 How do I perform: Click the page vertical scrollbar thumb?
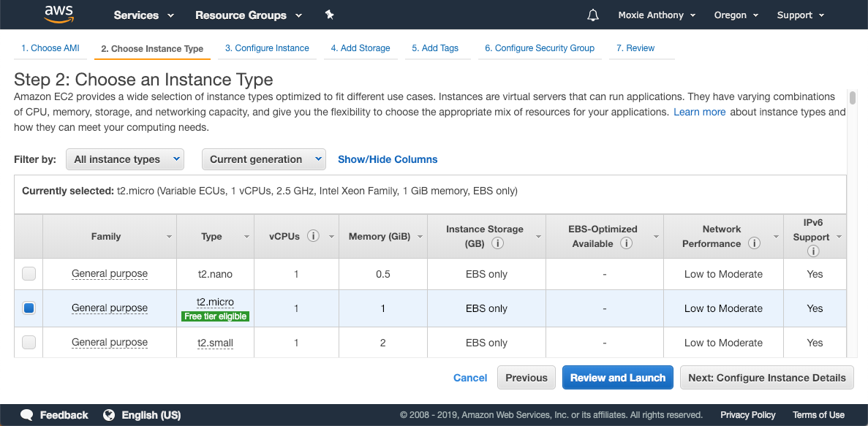point(853,98)
